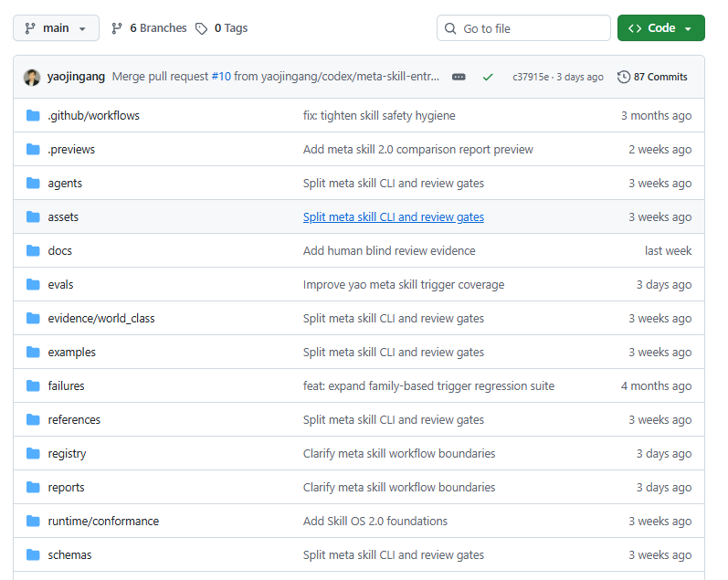Open the references folder

click(74, 420)
